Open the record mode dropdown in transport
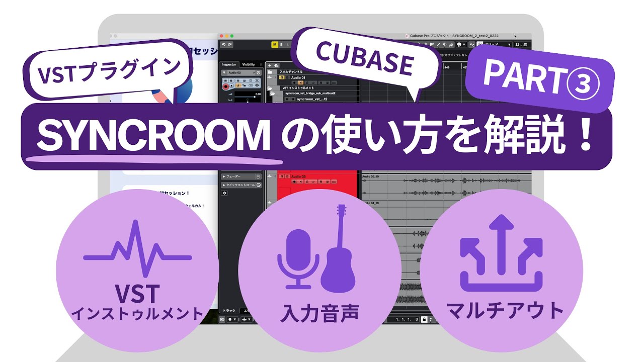 pyautogui.click(x=232, y=319)
